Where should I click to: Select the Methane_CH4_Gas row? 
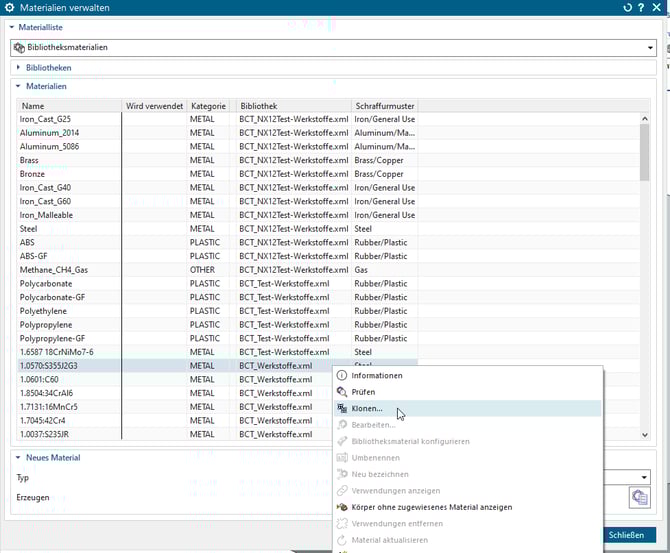56,270
